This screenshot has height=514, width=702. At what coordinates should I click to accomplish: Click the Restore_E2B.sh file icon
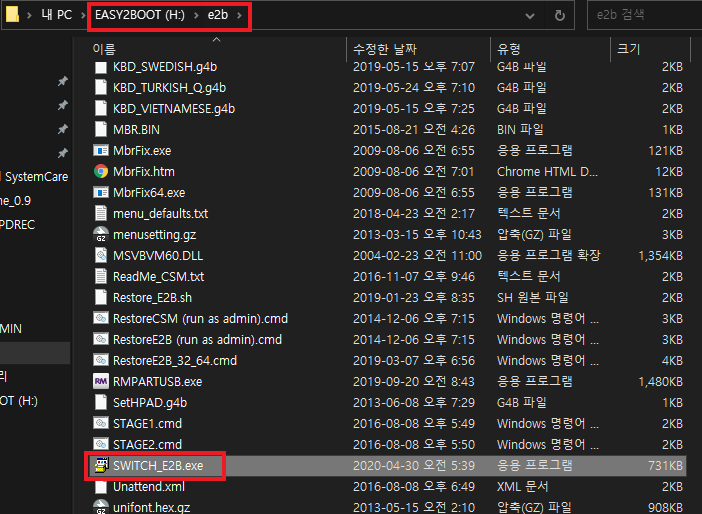click(101, 298)
